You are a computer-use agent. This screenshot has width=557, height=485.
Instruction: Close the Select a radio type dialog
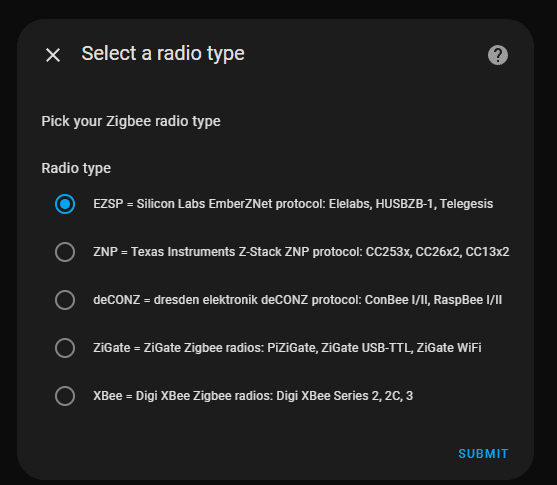pyautogui.click(x=53, y=55)
